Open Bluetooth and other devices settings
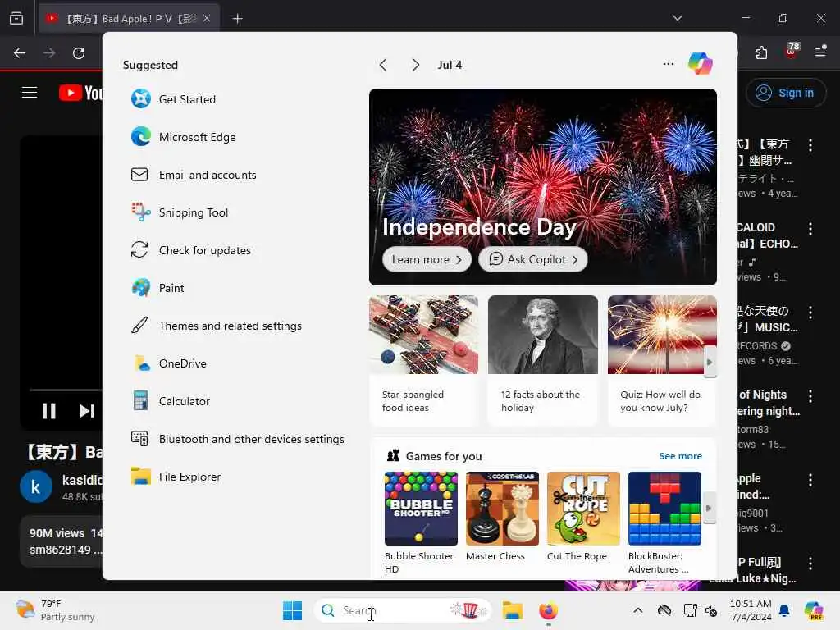The height and width of the screenshot is (630, 840). [x=238, y=440]
